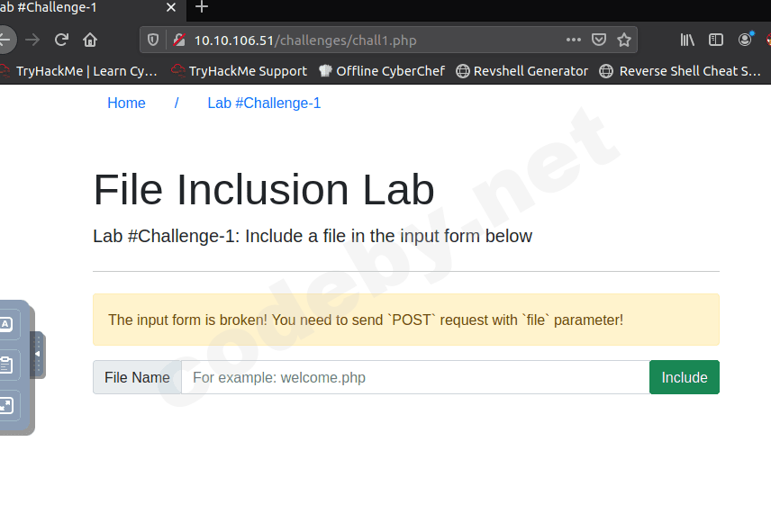Click the File Name input field
The image size is (771, 532).
tap(414, 377)
